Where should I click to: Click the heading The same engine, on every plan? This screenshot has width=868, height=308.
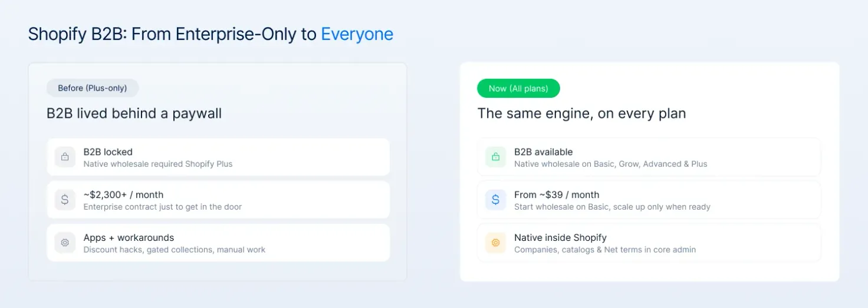(581, 114)
